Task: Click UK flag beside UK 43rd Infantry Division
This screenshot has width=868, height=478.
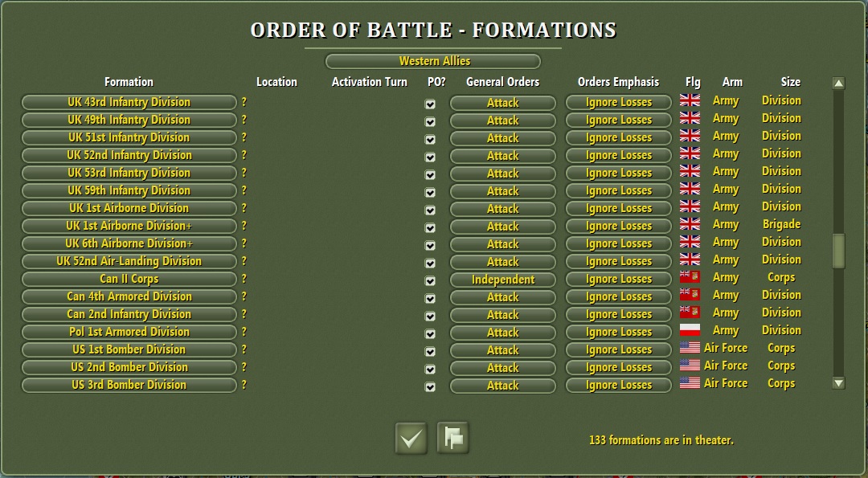Action: point(691,100)
